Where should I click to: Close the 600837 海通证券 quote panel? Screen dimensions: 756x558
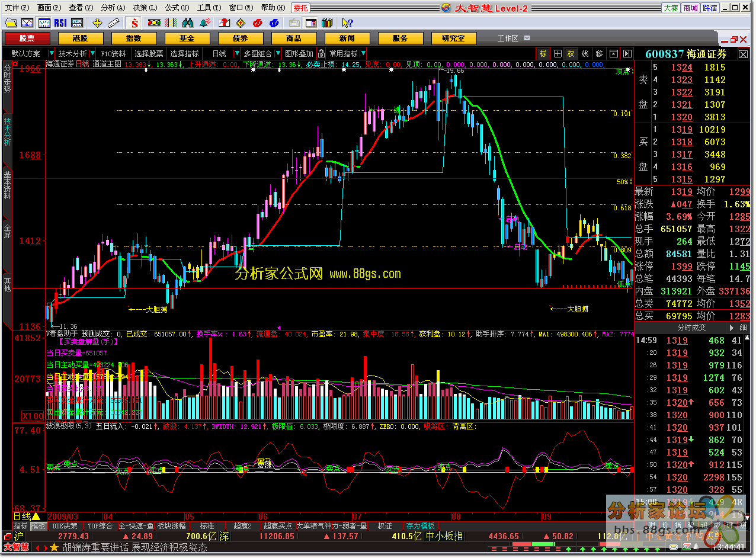point(743,54)
